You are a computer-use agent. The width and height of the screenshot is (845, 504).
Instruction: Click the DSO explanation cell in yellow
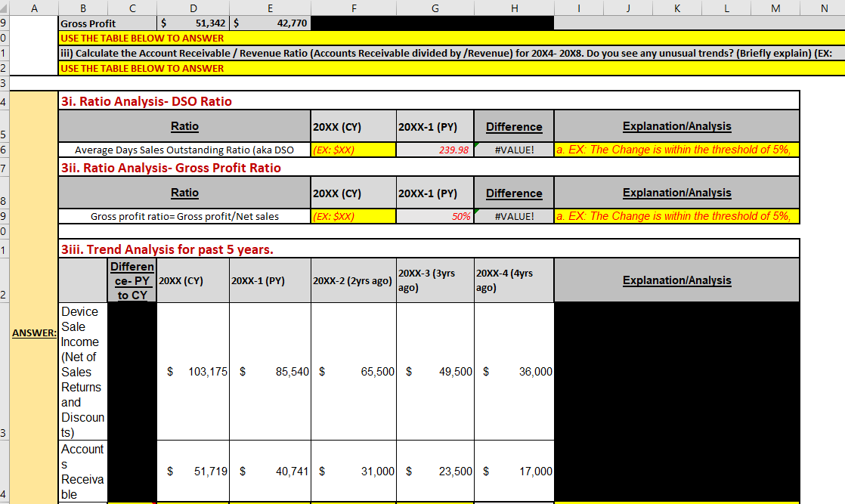677,150
